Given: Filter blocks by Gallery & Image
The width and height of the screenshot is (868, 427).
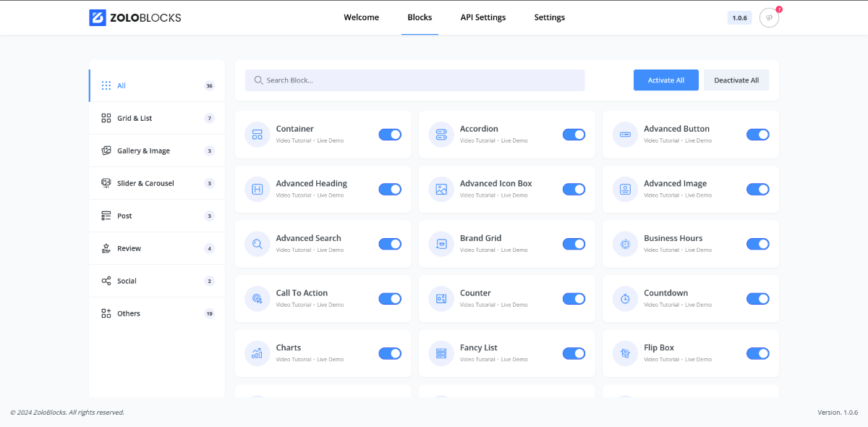Looking at the screenshot, I should pyautogui.click(x=157, y=151).
